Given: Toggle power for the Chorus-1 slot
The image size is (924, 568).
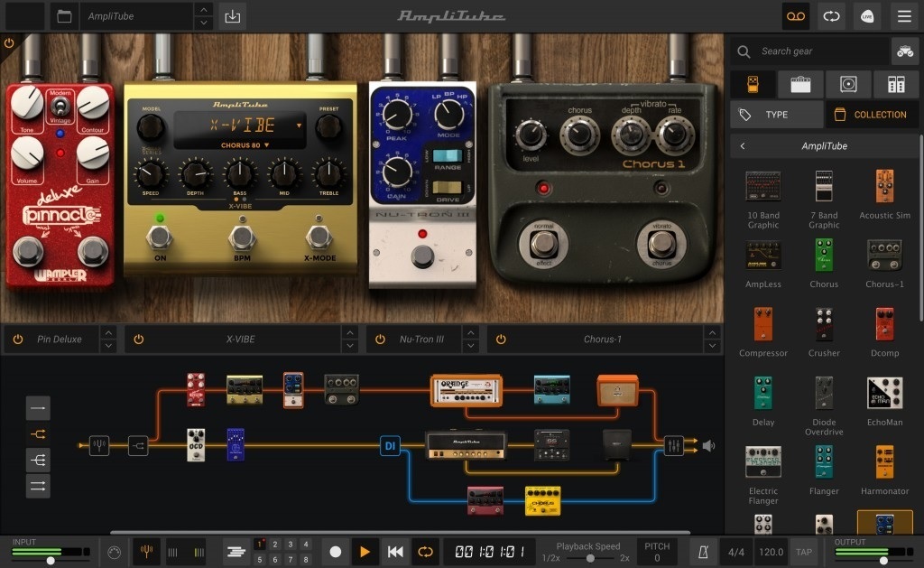Looking at the screenshot, I should (x=501, y=340).
